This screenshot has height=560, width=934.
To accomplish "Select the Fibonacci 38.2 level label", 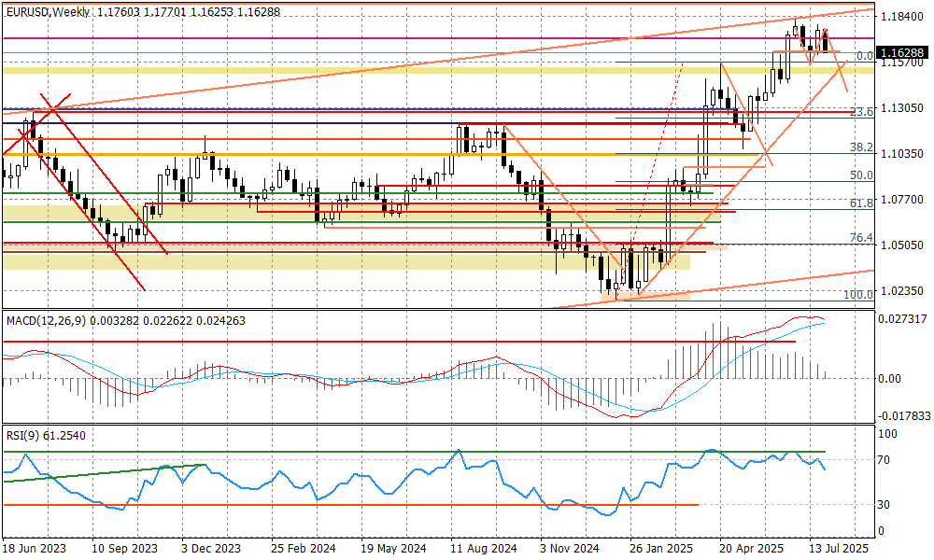I will tap(861, 147).
